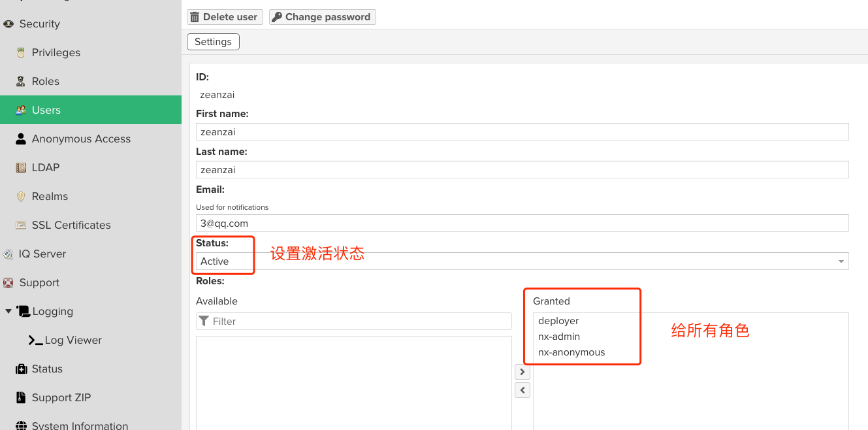Viewport: 868px width, 430px height.
Task: Click the Roles icon in sidebar
Action: [x=21, y=82]
